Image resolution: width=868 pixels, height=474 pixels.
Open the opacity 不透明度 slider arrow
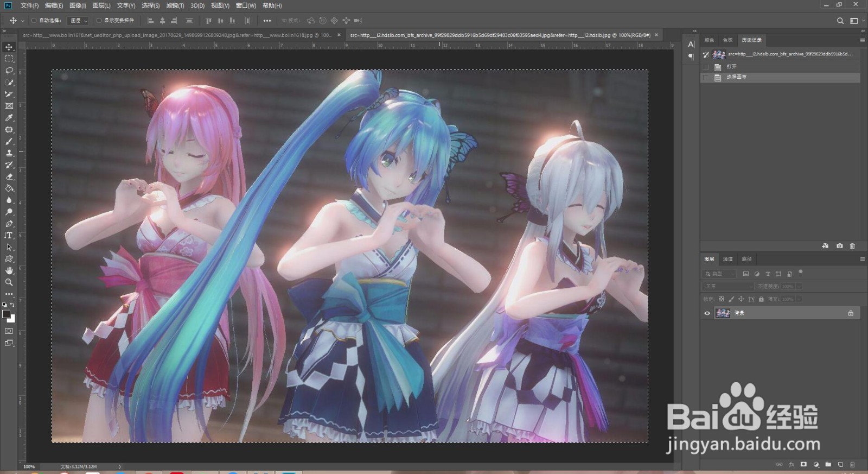tap(799, 286)
